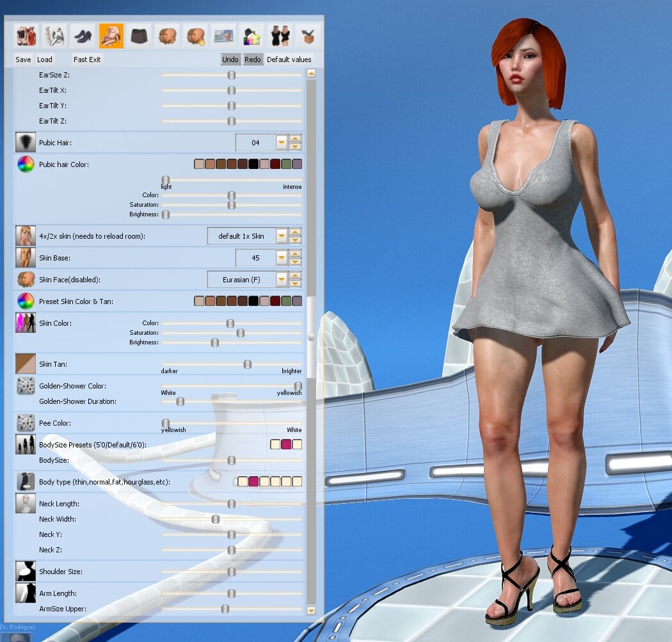
Task: Open the ID card toolbar icon
Action: (224, 36)
